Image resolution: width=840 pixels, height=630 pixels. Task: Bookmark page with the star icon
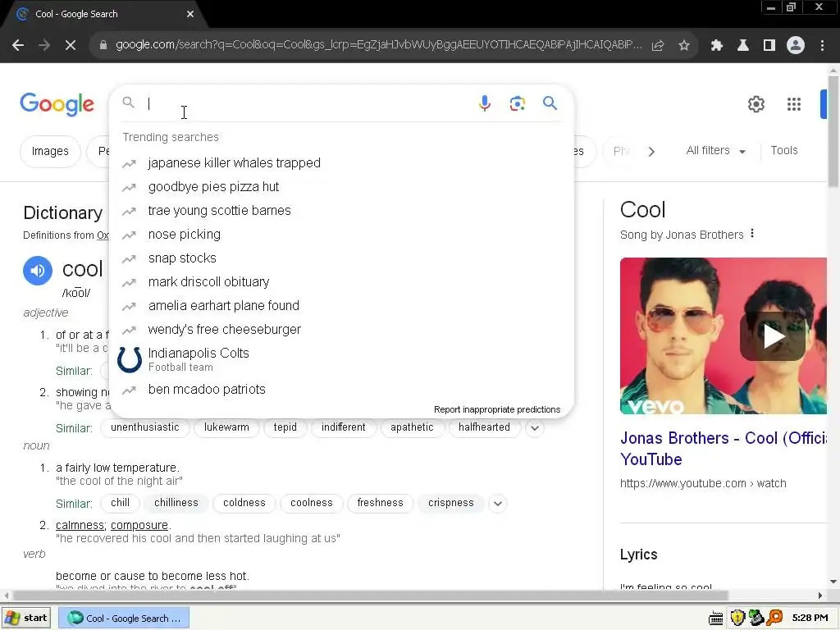pyautogui.click(x=684, y=46)
